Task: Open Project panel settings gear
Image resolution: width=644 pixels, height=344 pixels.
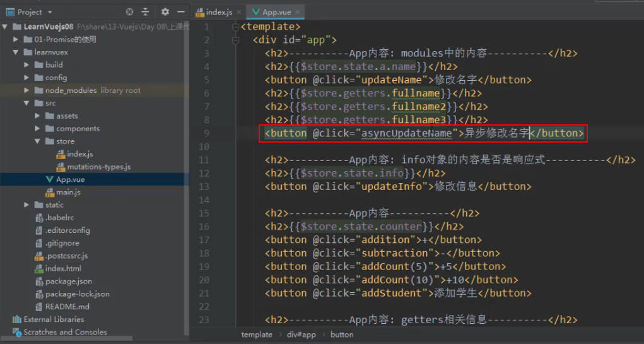Action: 165,12
